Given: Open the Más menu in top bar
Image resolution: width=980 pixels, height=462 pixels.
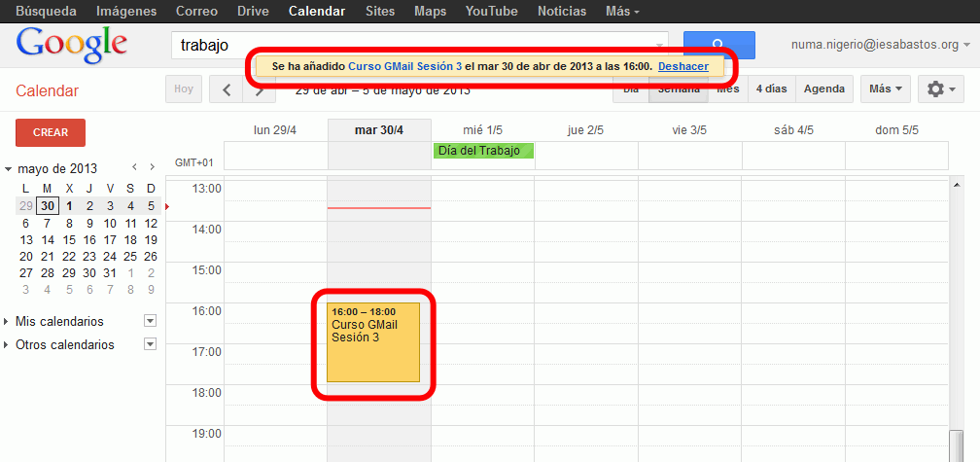Looking at the screenshot, I should (622, 12).
